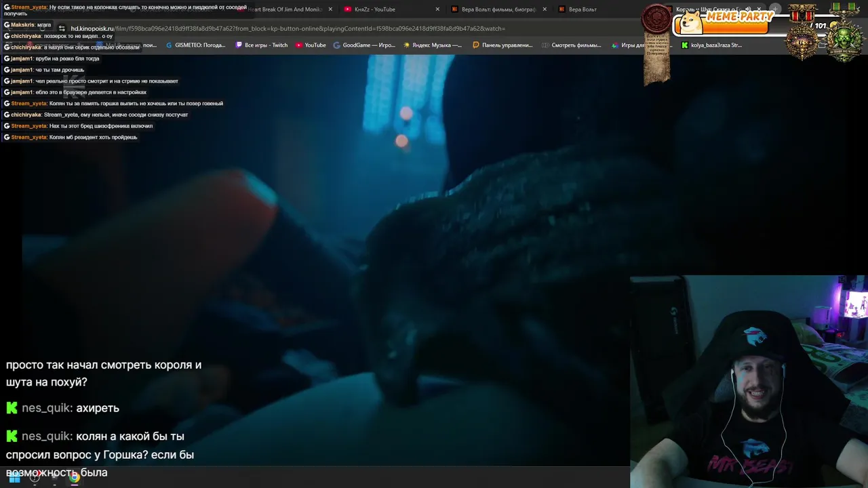Open the Windows Start menu
868x488 pixels.
(x=14, y=478)
